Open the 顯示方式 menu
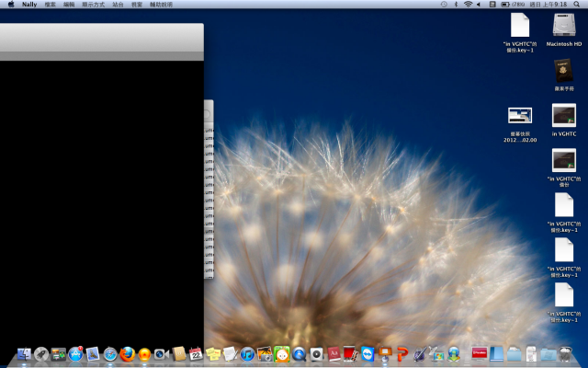588x368 pixels. pos(94,5)
